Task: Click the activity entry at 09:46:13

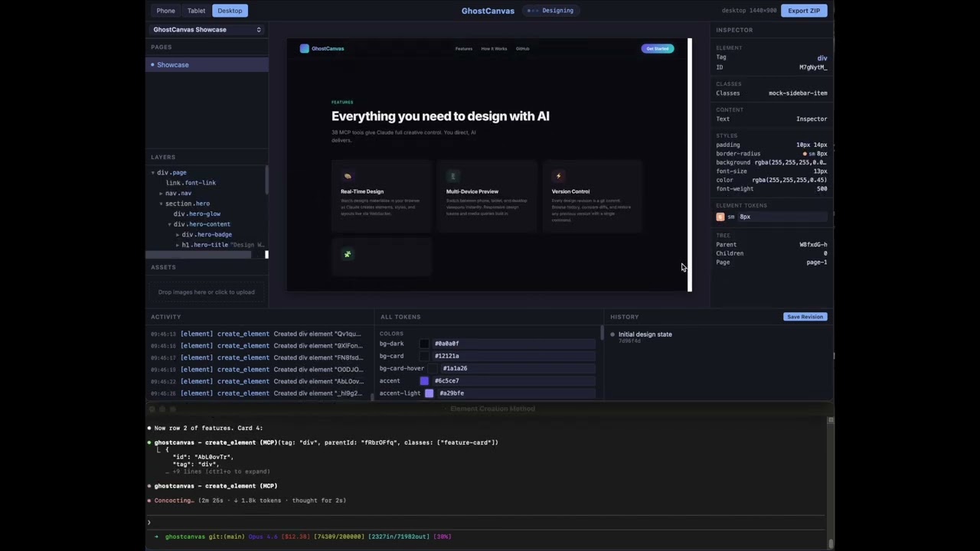Action: tap(256, 334)
